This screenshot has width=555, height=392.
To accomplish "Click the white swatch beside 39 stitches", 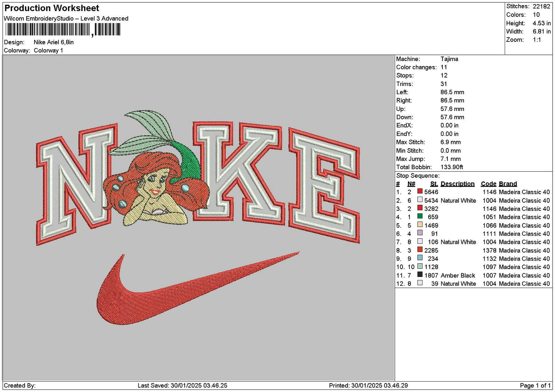I will pos(420,283).
